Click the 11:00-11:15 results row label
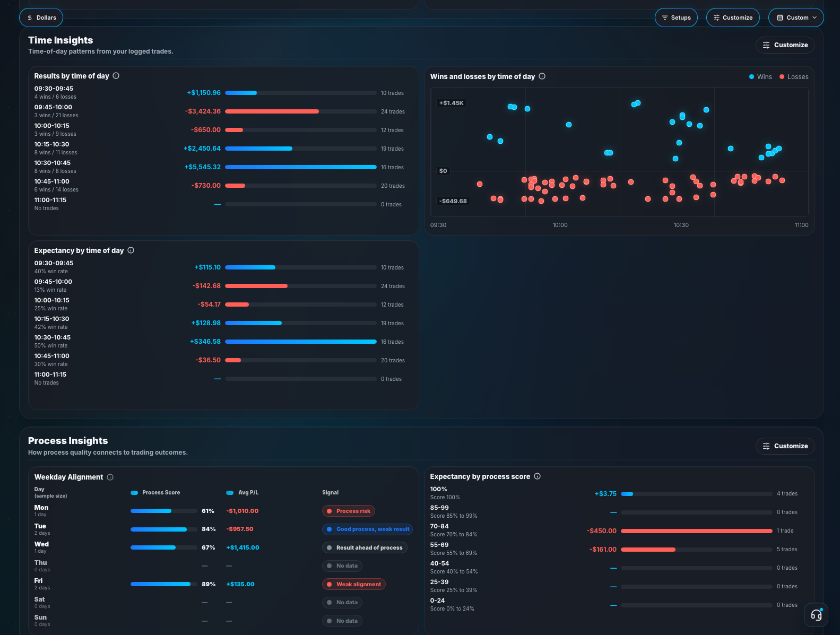The height and width of the screenshot is (635, 840). [x=50, y=200]
